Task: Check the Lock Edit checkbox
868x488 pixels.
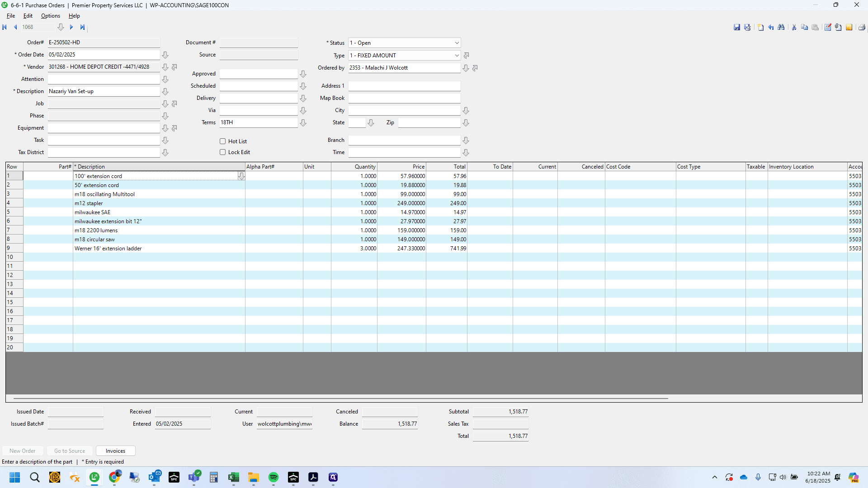Action: pos(222,152)
